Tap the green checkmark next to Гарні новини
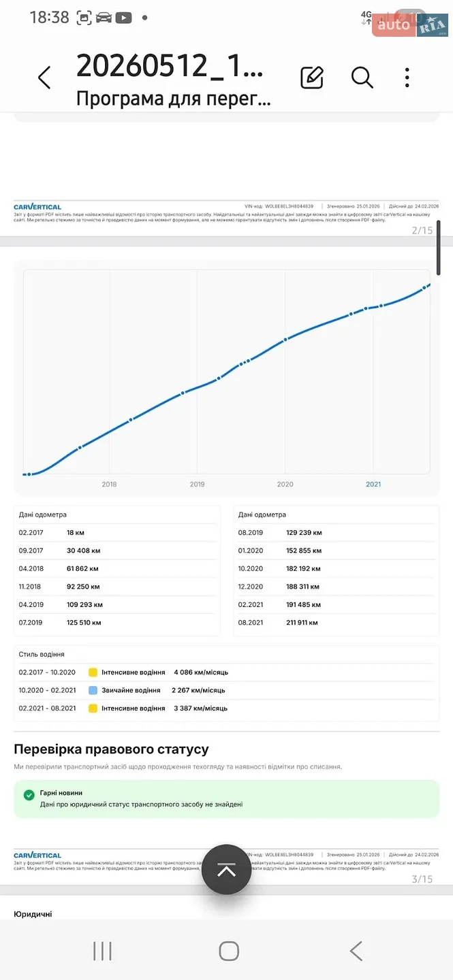This screenshot has height=980, width=453. (29, 794)
